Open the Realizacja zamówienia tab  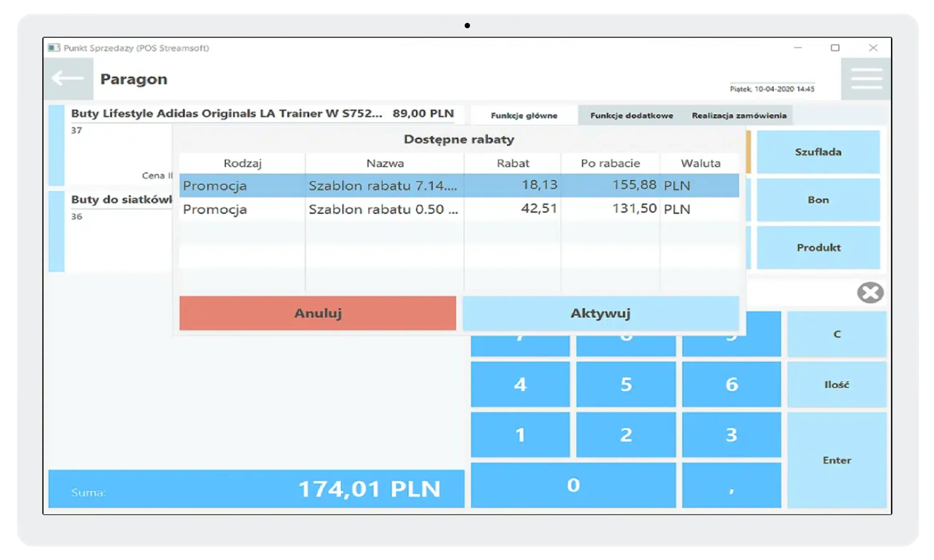click(739, 116)
